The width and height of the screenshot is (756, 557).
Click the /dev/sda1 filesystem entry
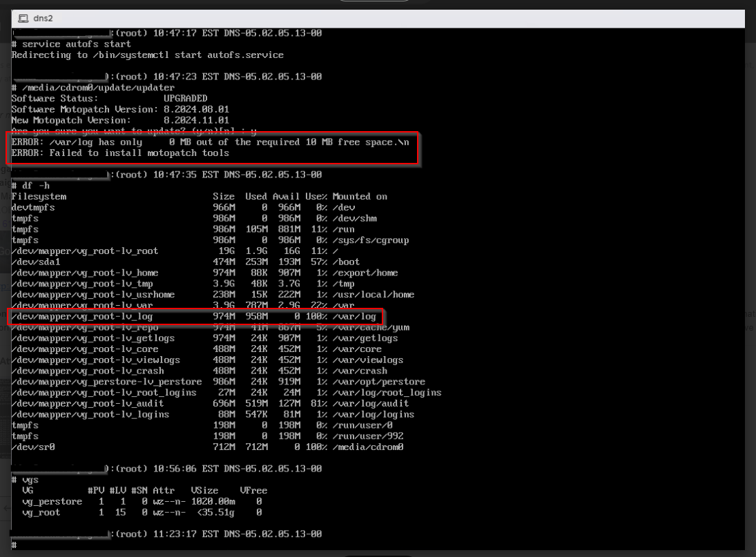(x=36, y=262)
